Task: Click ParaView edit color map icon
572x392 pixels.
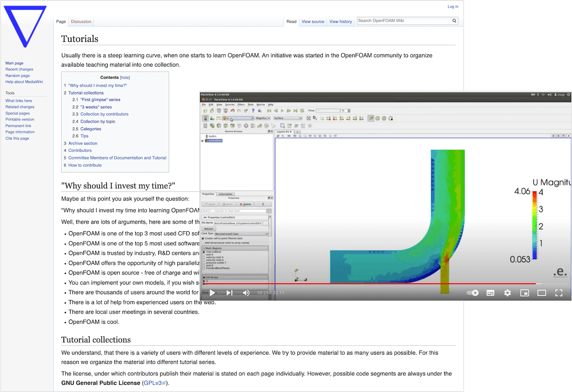Action: [x=212, y=118]
